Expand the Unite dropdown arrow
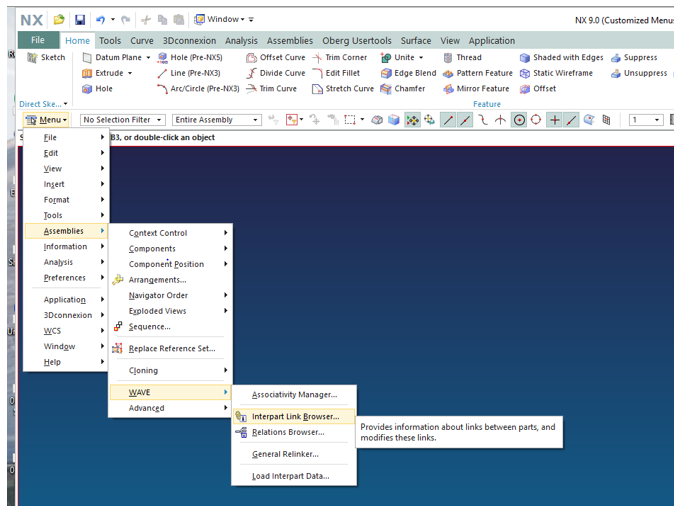The image size is (683, 513). pyautogui.click(x=421, y=57)
